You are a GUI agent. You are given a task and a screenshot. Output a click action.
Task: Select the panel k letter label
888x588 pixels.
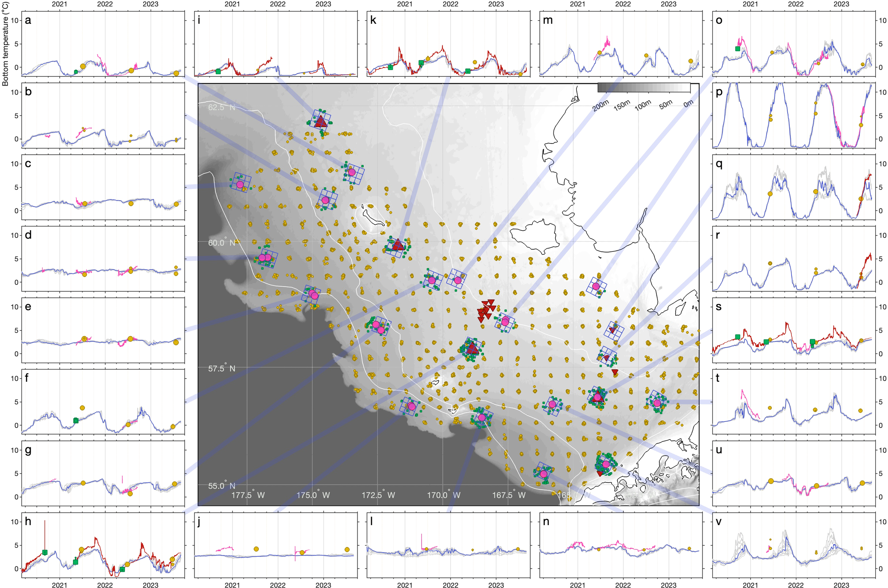click(x=373, y=20)
